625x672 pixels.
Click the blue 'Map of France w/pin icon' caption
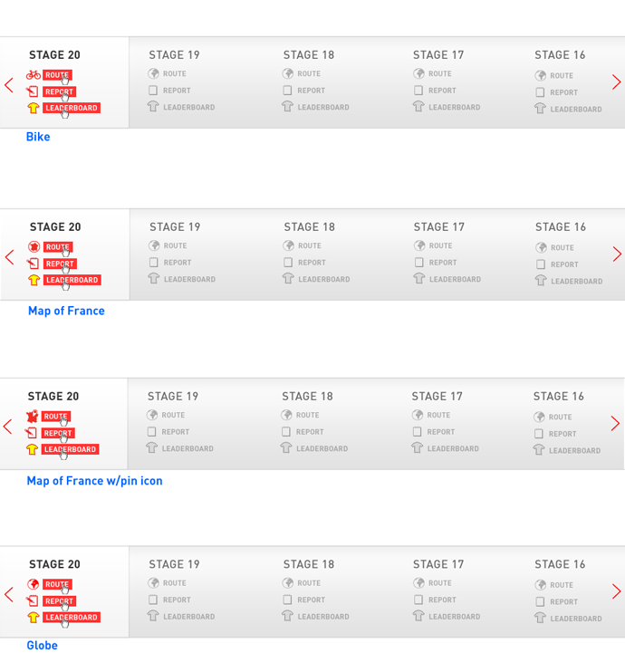95,481
